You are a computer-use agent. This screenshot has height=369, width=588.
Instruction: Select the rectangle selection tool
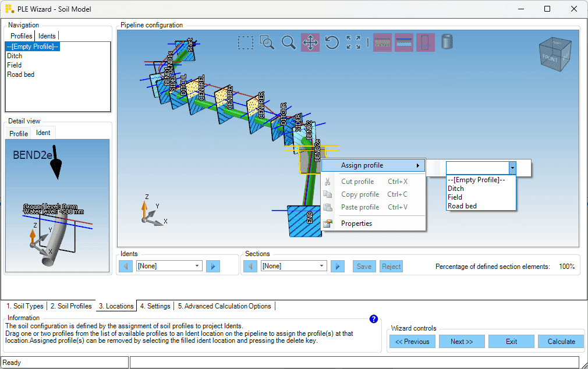[246, 42]
